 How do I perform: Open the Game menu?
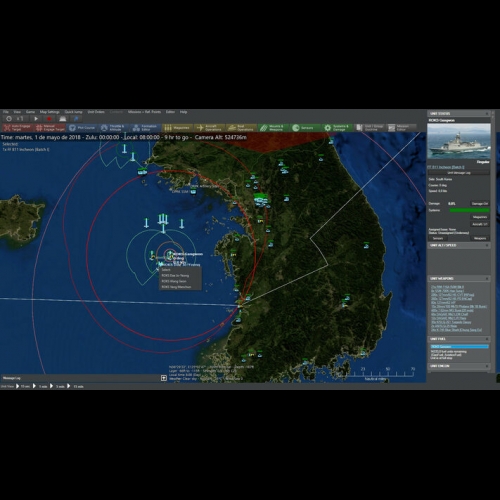[x=30, y=112]
